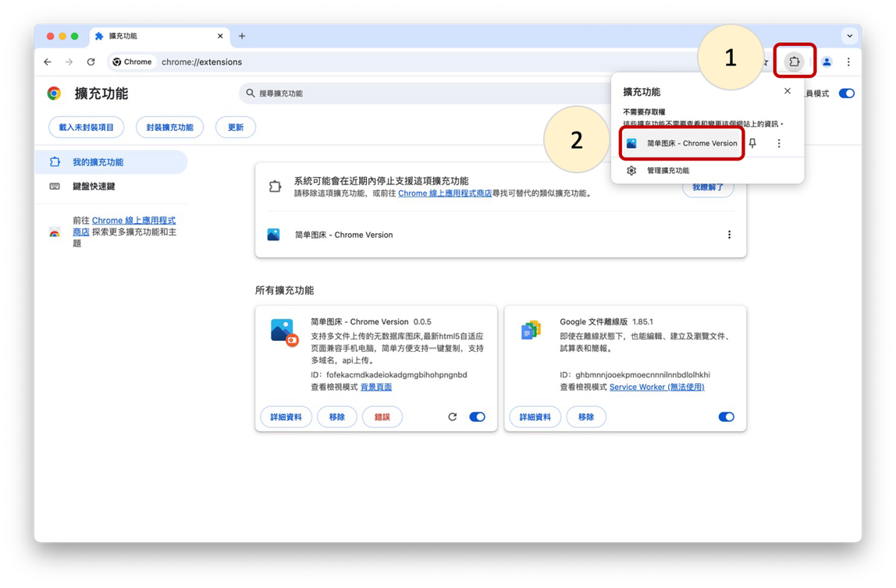
Task: Dismiss the notice with the 我瞭解了 button
Action: click(707, 187)
